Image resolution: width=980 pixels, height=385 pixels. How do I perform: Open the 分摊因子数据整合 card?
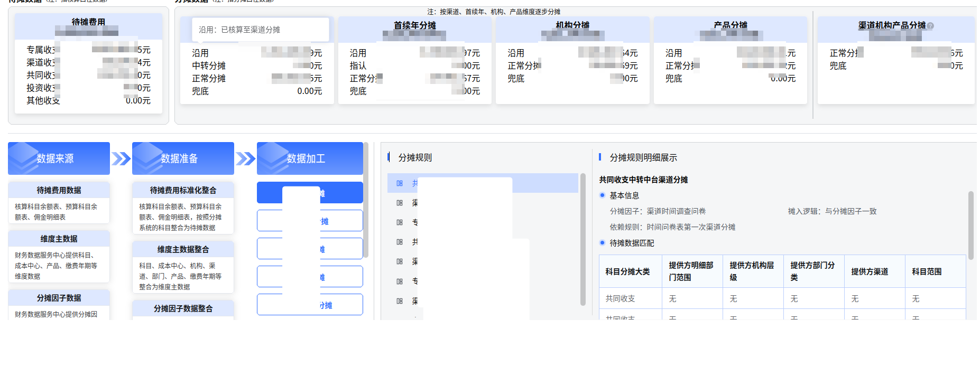183,310
